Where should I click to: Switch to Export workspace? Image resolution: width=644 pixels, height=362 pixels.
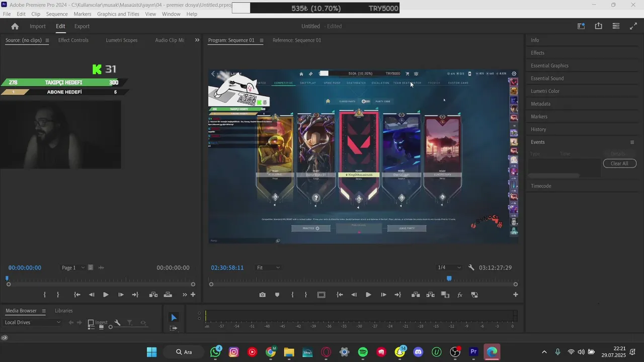(82, 26)
